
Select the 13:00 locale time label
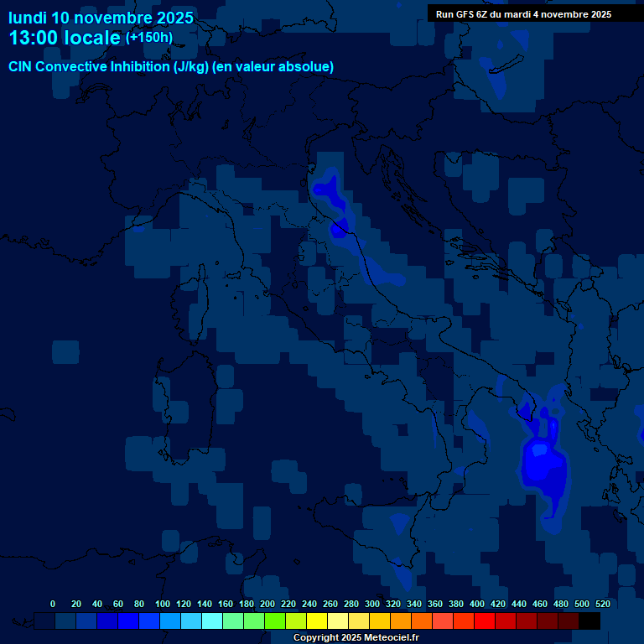[65, 38]
